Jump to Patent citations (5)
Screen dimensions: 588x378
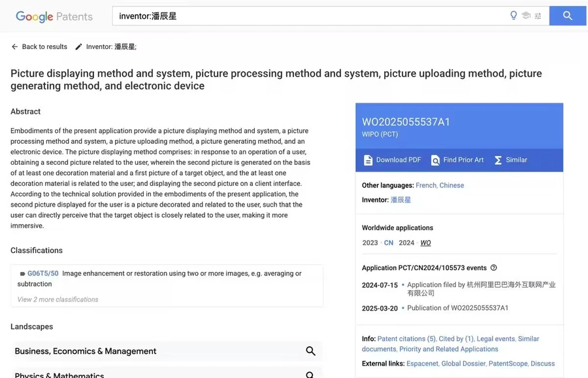(406, 339)
